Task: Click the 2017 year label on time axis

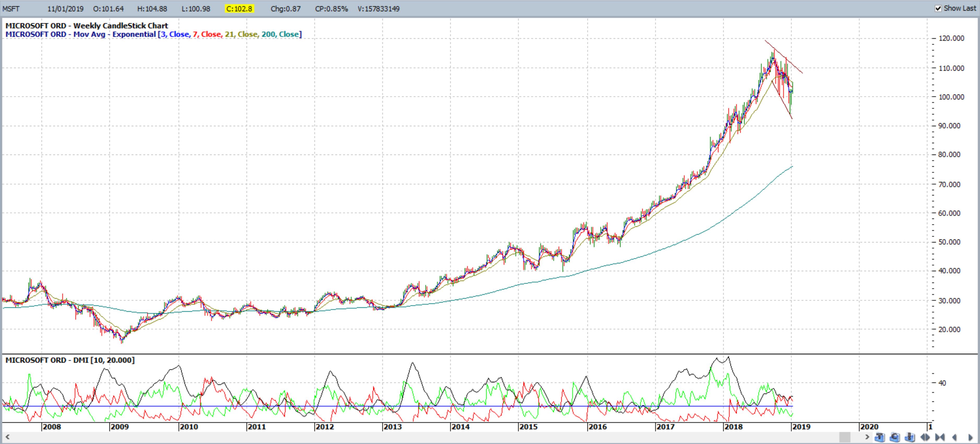Action: click(665, 427)
